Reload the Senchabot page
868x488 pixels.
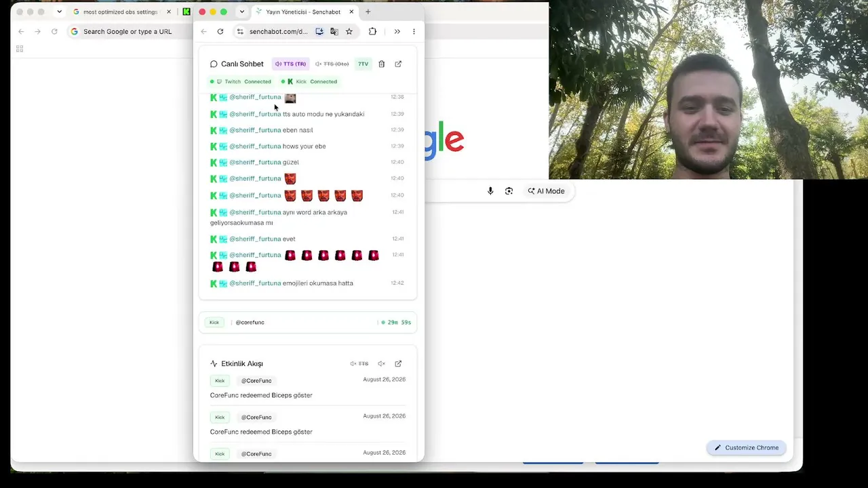[220, 31]
